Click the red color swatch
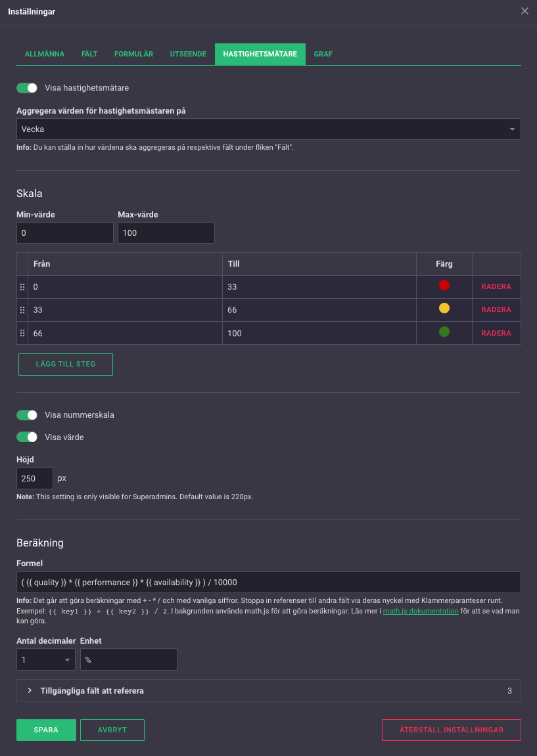537x756 pixels. coord(444,285)
